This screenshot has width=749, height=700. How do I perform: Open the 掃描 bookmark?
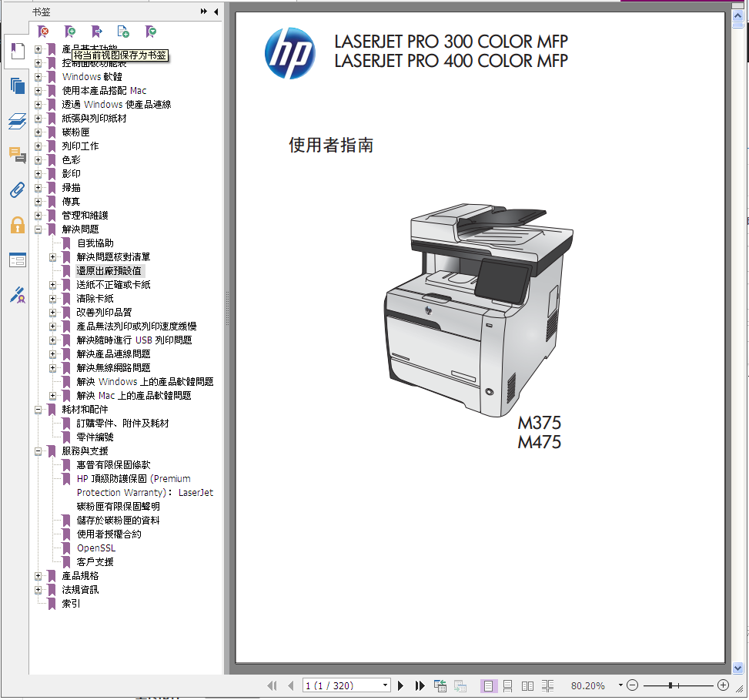point(71,188)
